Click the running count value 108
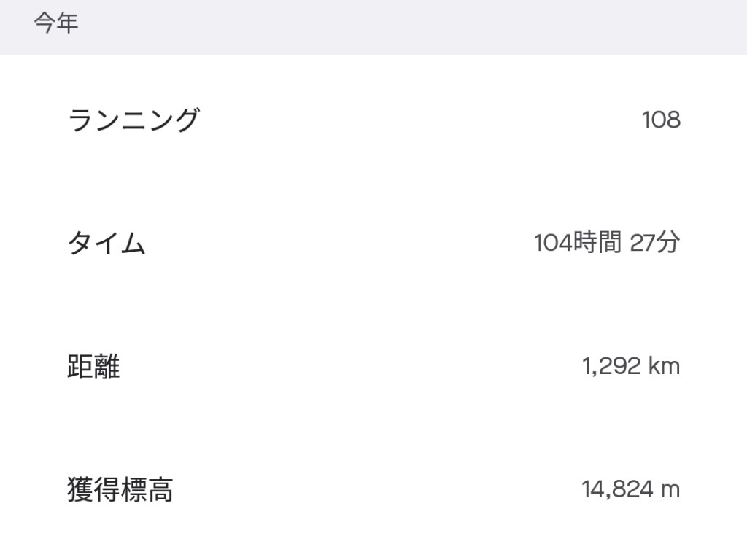The height and width of the screenshot is (560, 747). tap(661, 120)
